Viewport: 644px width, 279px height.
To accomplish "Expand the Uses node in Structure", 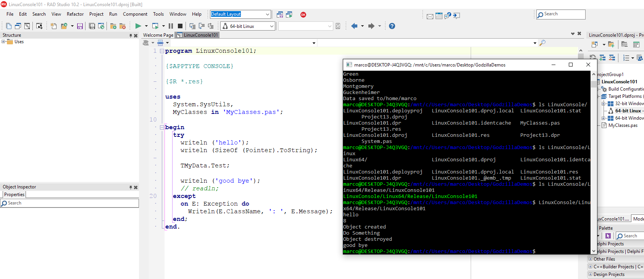I will pyautogui.click(x=3, y=42).
